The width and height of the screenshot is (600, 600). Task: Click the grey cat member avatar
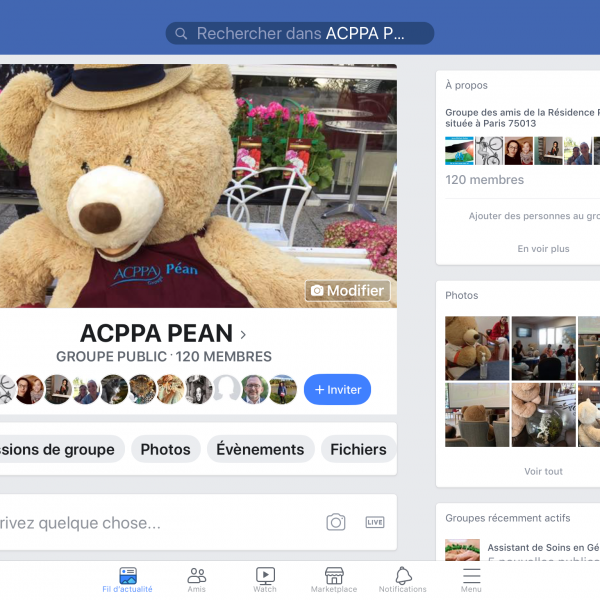click(x=114, y=390)
